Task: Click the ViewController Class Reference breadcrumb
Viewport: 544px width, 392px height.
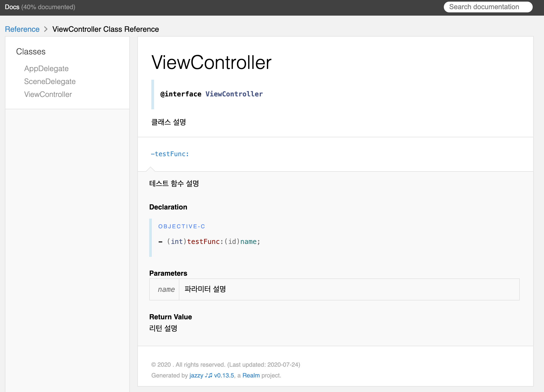Action: (x=106, y=29)
